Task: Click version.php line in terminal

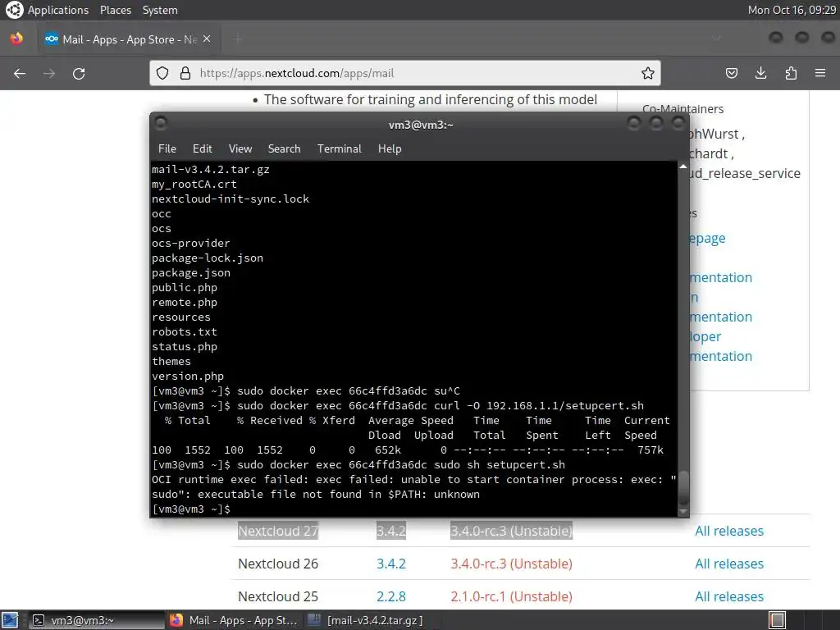Action: pyautogui.click(x=188, y=376)
